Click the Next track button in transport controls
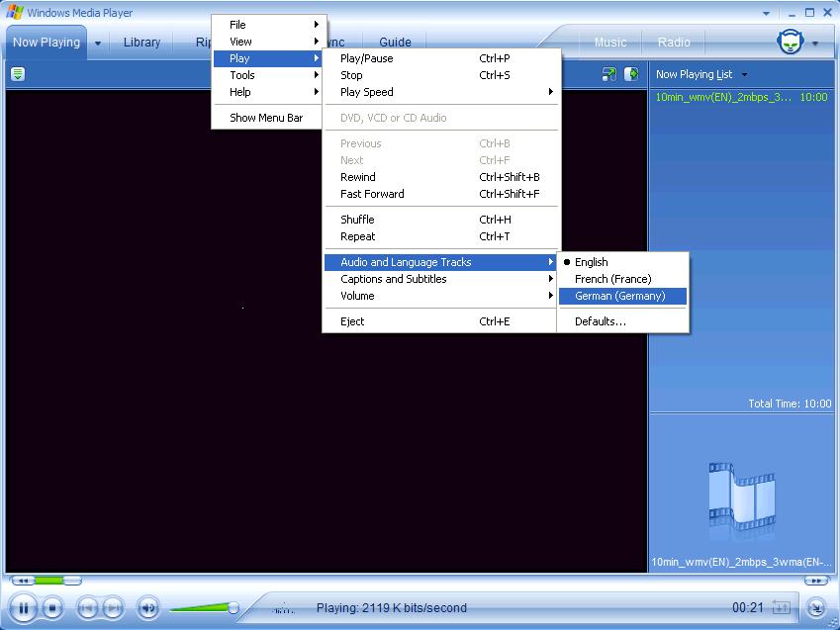 pyautogui.click(x=113, y=608)
